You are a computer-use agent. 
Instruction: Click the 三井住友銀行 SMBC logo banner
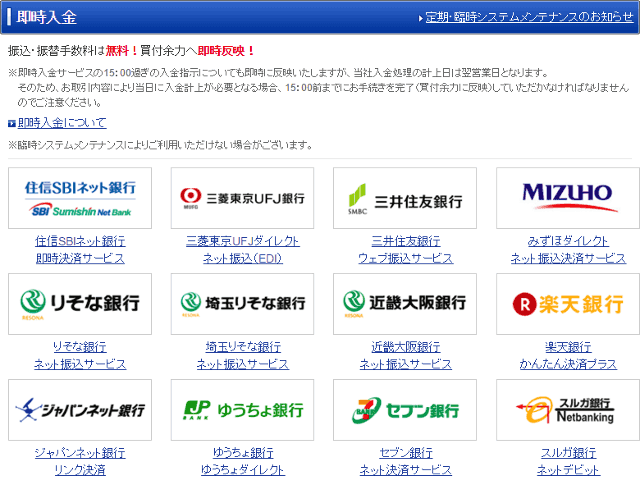tap(405, 198)
